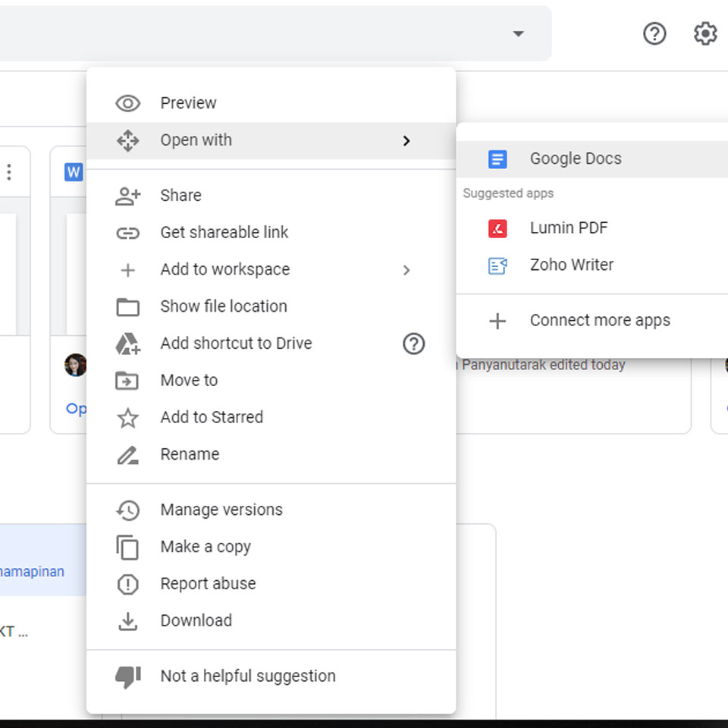The width and height of the screenshot is (728, 728).
Task: Click the Add to Starred star icon
Action: click(127, 418)
